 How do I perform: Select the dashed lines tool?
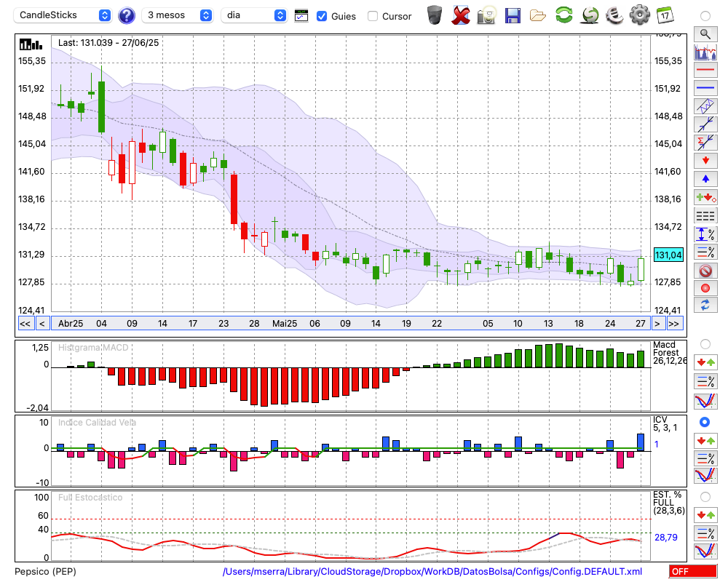pyautogui.click(x=705, y=216)
